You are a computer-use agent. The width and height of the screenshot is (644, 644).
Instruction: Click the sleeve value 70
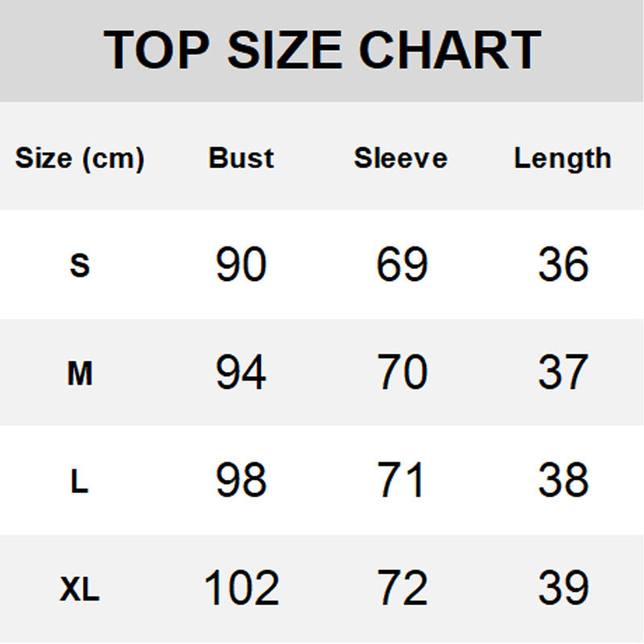[402, 373]
